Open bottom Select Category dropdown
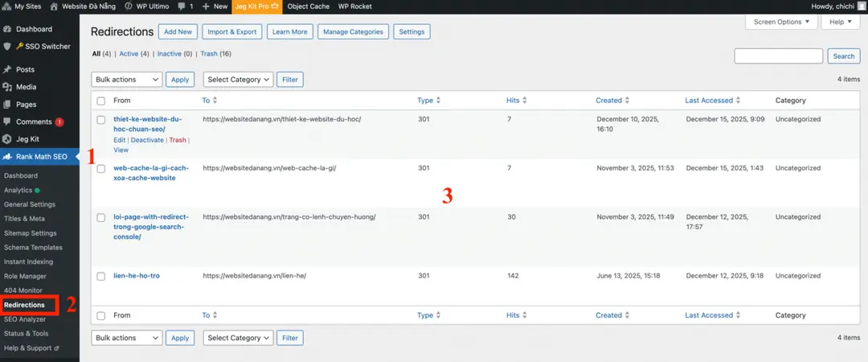This screenshot has height=362, width=868. point(239,338)
